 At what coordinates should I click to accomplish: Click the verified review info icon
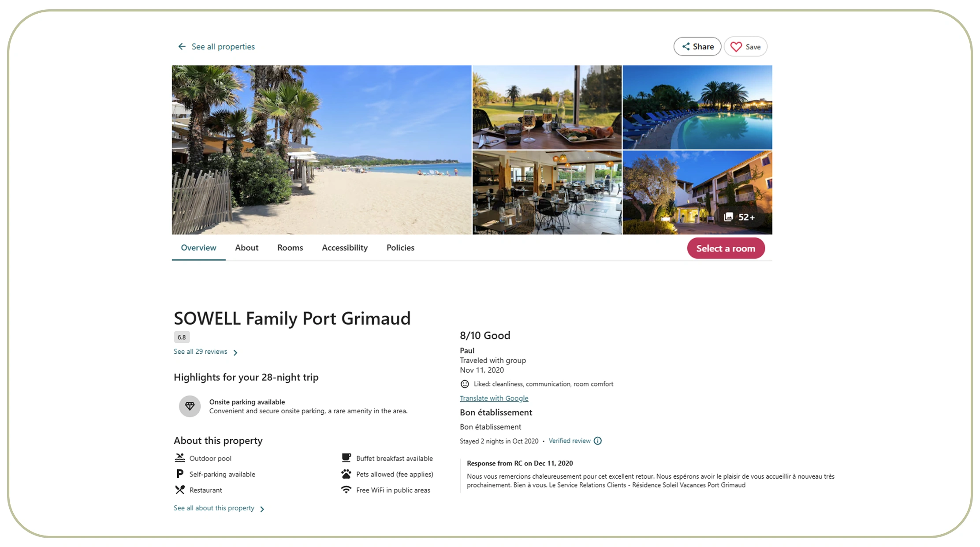coord(598,441)
